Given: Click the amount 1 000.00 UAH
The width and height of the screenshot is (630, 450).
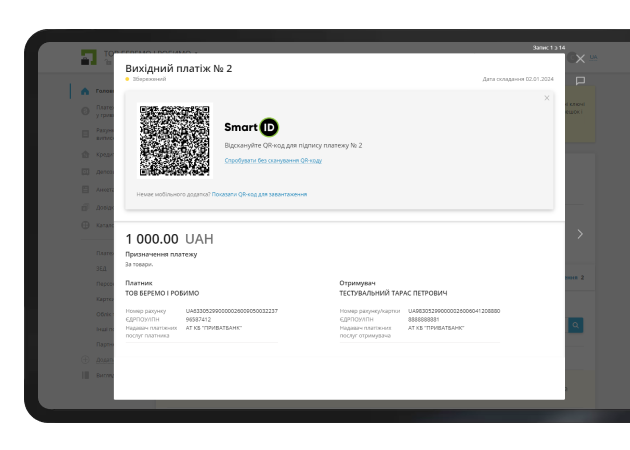Looking at the screenshot, I should coord(170,239).
